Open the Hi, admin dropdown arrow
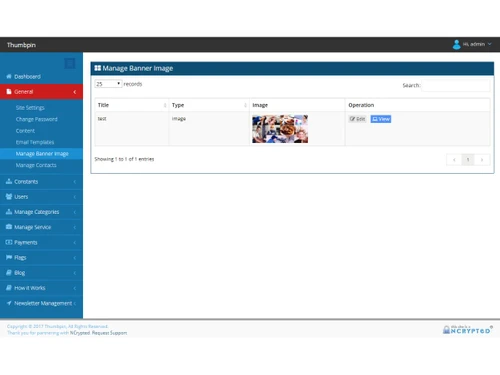 489,44
